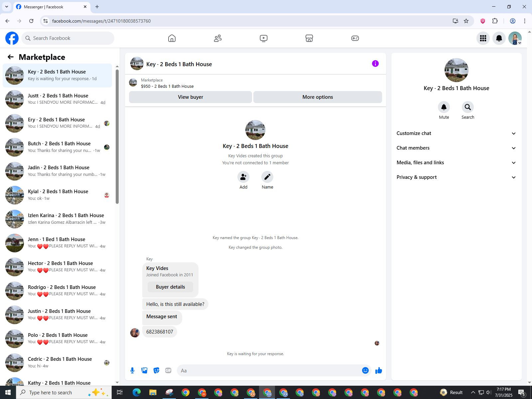Open Jenn · 1 Bed 1 Bath House chat
532x399 pixels.
point(57,243)
